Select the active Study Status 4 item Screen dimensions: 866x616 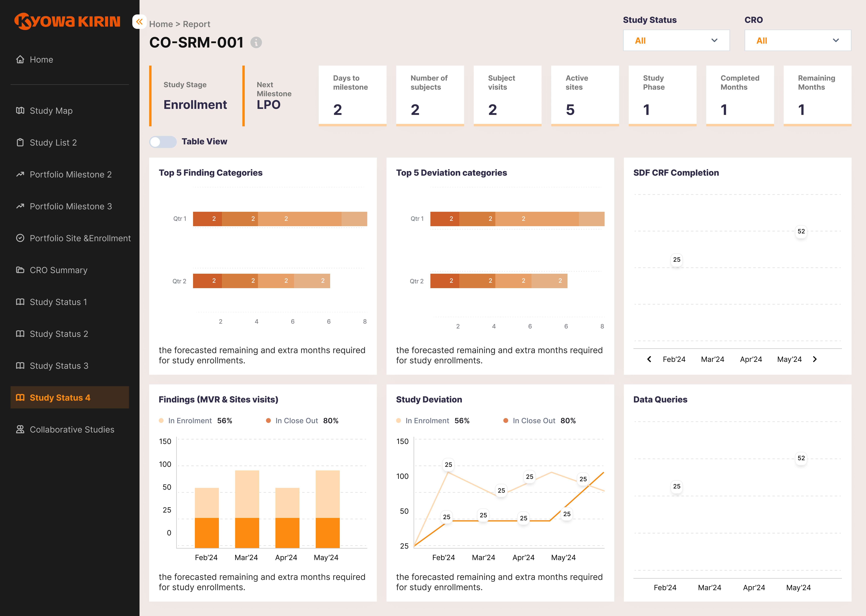pos(70,397)
